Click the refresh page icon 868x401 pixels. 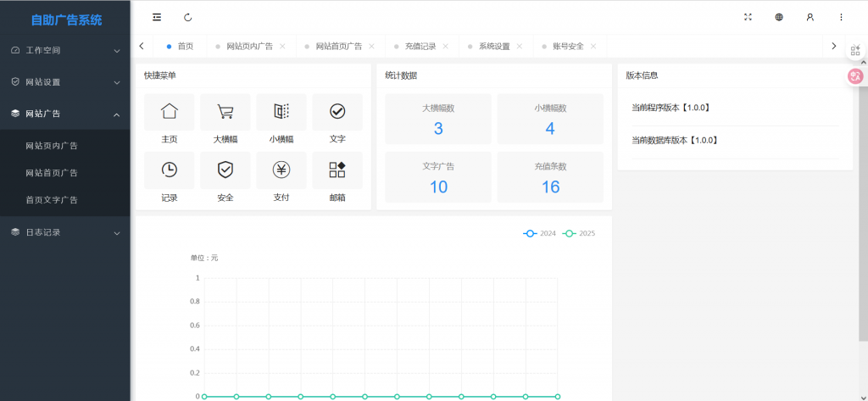(187, 17)
